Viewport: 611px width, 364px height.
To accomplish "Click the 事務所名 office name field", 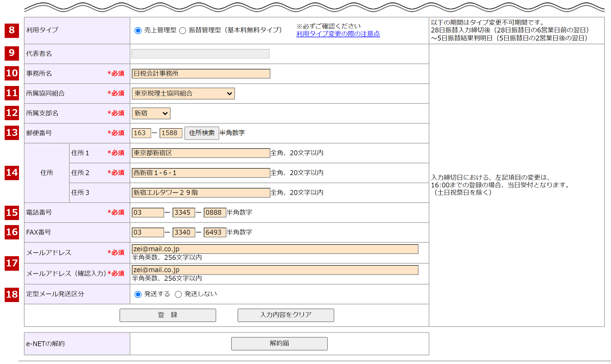I will (201, 74).
